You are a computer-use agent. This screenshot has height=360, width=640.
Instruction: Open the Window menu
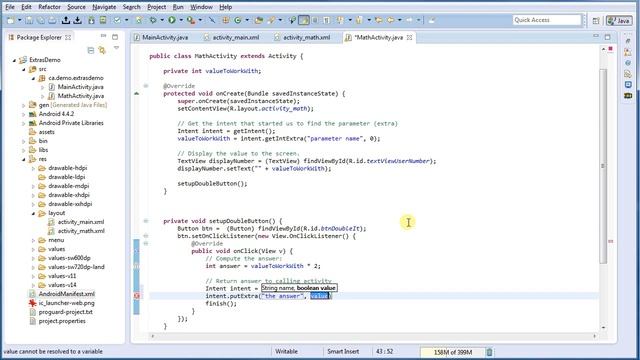(x=201, y=7)
